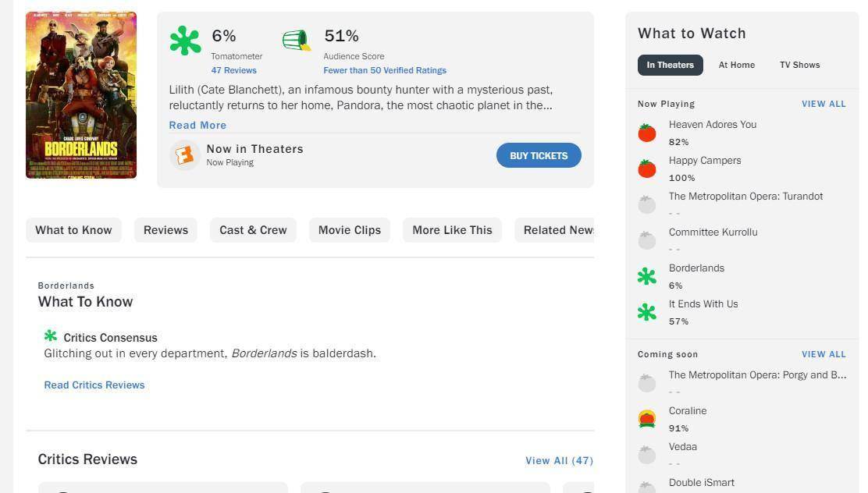Image resolution: width=868 pixels, height=493 pixels.
Task: Click the green splat icon next to Critics Consensus
Action: point(51,336)
